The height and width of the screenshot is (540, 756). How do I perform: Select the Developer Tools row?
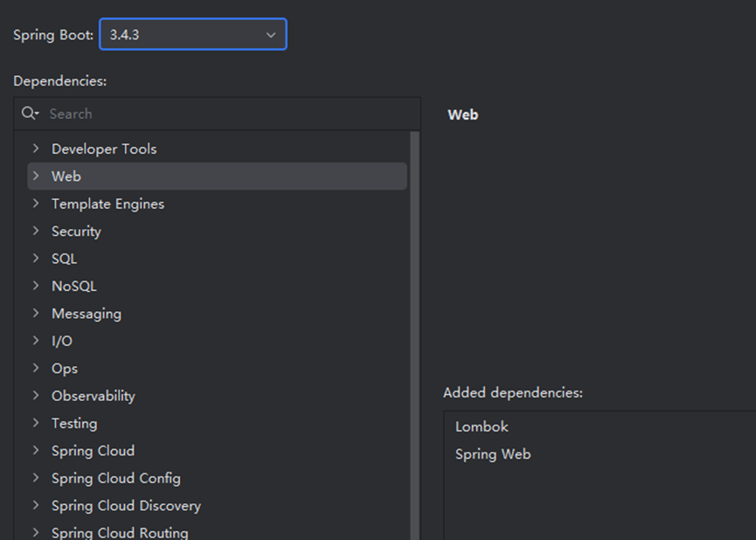pos(217,149)
